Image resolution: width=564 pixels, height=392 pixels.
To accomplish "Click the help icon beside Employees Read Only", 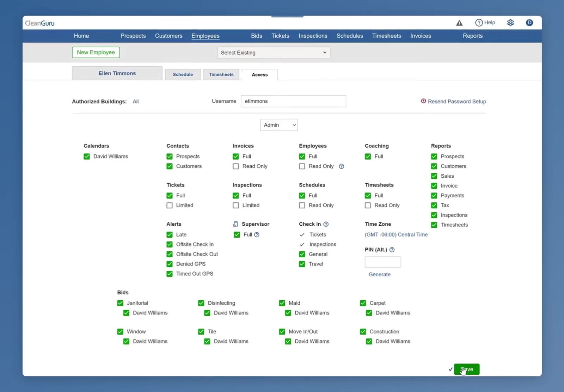I will click(x=341, y=166).
